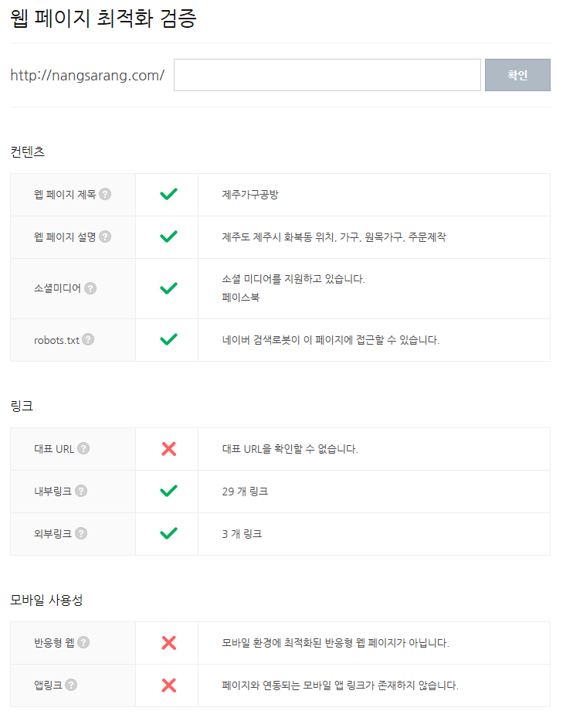The height and width of the screenshot is (728, 573).
Task: Click red X mark in 대표 URL row
Action: pos(169,449)
